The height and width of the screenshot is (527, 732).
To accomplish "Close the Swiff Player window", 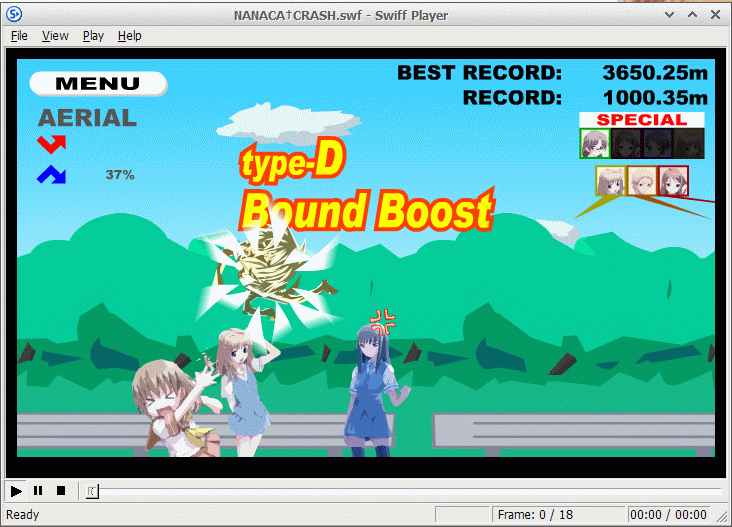I will [x=715, y=14].
